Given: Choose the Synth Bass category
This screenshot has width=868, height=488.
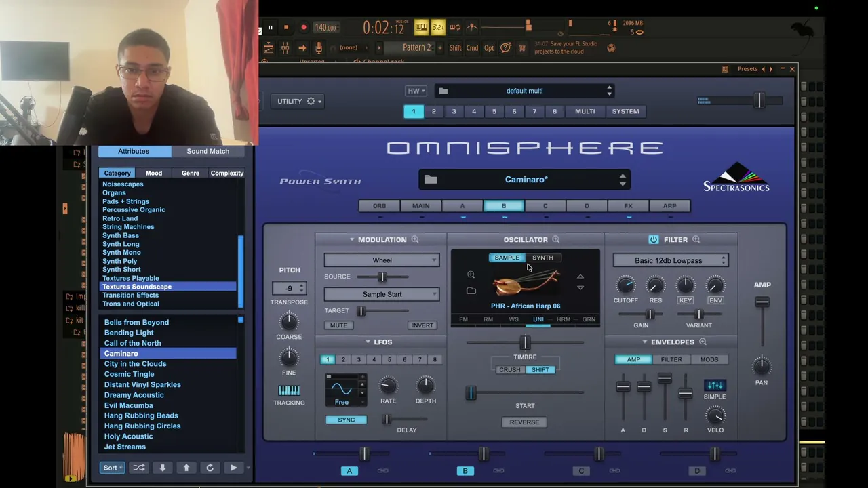Looking at the screenshot, I should (121, 235).
